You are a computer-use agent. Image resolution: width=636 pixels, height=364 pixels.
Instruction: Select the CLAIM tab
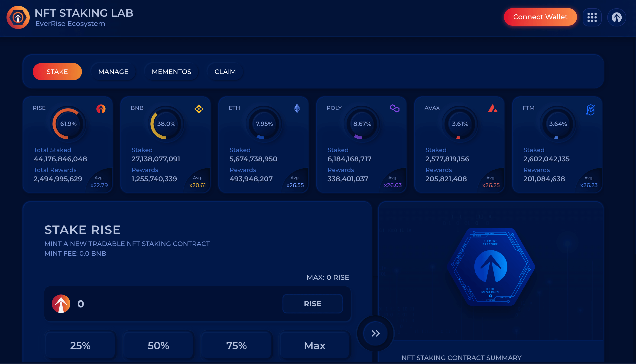225,71
